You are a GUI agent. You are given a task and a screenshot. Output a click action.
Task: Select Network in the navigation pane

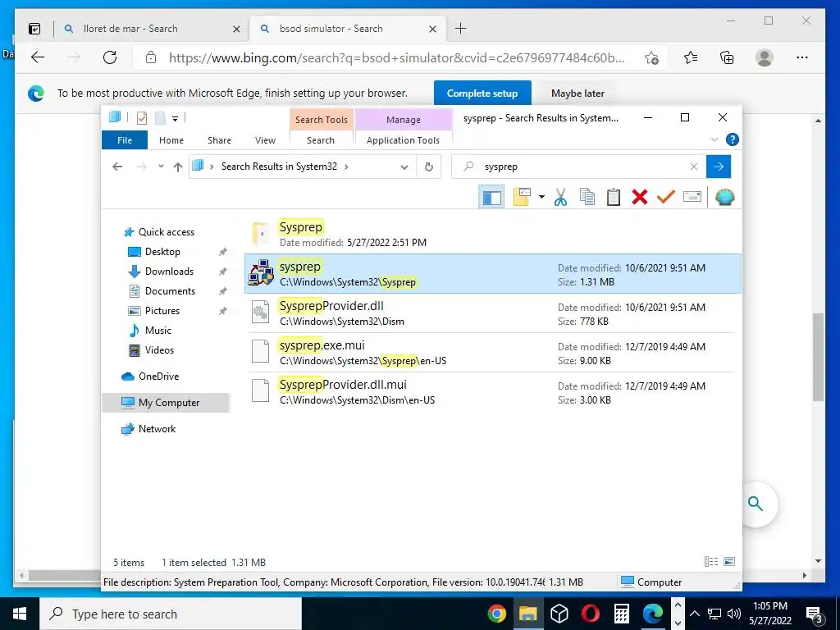coord(157,428)
